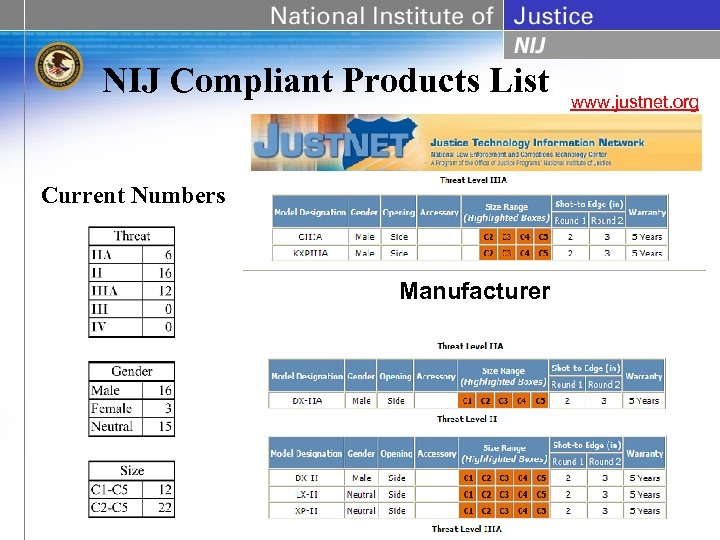Click the C2 size box in CIIIA row
Screen dimensions: 720x540
click(488, 237)
